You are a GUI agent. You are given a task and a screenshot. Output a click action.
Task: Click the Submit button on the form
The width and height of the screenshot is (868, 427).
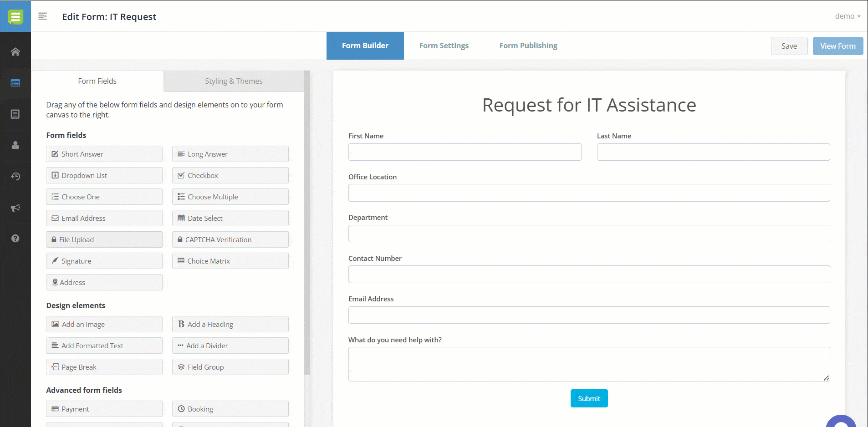click(589, 398)
